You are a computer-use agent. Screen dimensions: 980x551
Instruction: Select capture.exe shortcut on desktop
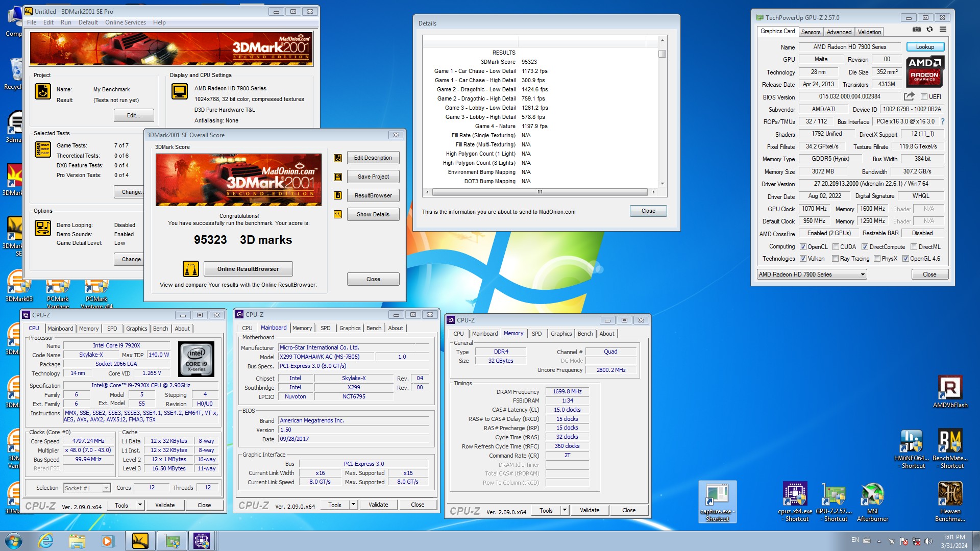click(x=717, y=502)
